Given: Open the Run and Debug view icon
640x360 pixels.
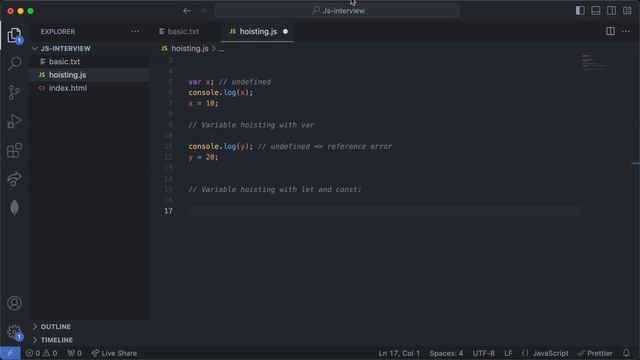Looking at the screenshot, I should pos(14,121).
